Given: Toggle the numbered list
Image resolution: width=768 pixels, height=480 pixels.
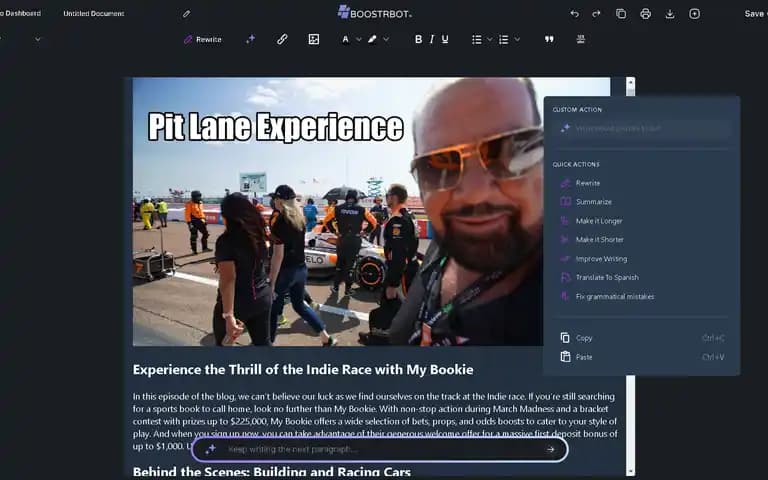Looking at the screenshot, I should coord(504,39).
